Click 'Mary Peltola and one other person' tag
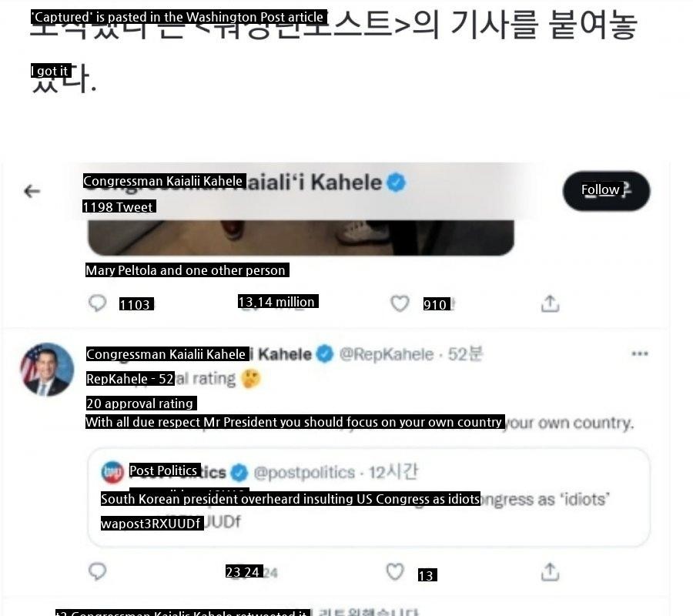693x616 pixels. pyautogui.click(x=187, y=270)
